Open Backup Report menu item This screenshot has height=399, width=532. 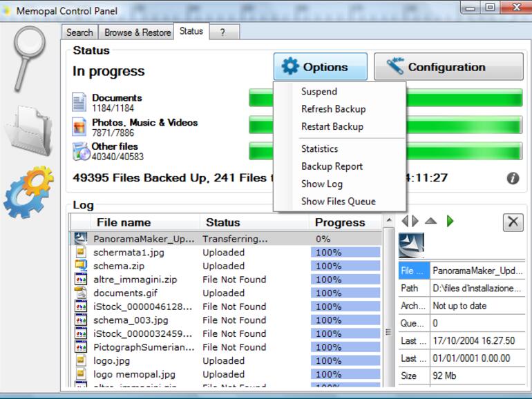(x=332, y=166)
